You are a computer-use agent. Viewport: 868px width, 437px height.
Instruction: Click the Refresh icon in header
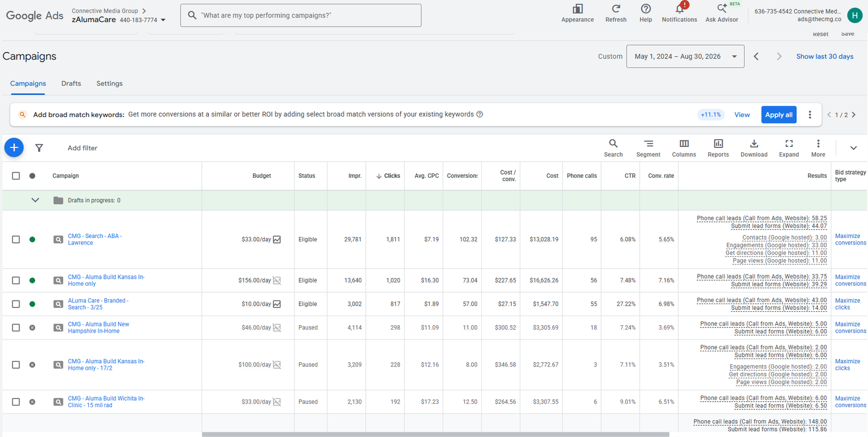click(x=616, y=9)
